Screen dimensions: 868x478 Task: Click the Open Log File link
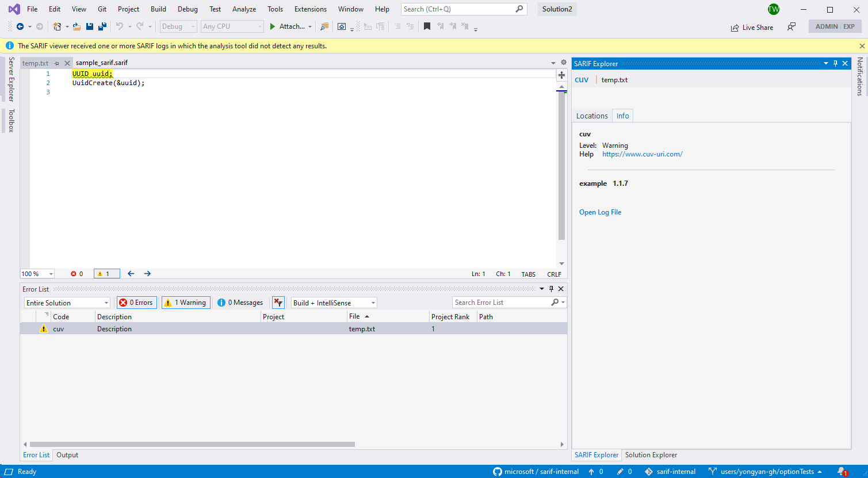point(600,212)
